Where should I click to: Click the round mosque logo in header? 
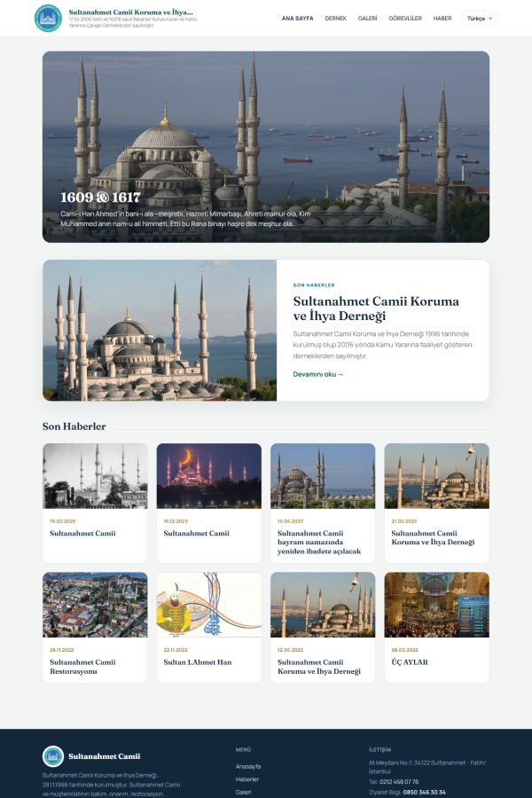[48, 19]
